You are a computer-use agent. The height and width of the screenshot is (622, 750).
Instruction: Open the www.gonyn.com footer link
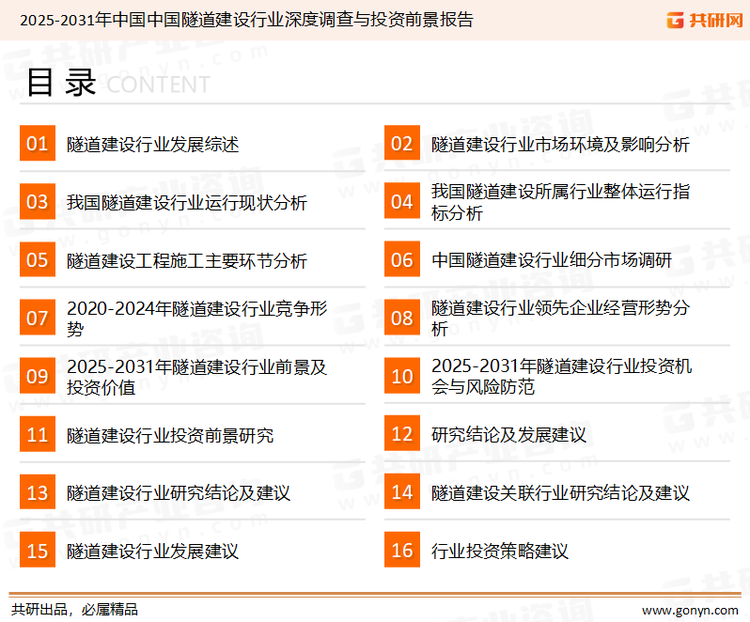(x=690, y=611)
